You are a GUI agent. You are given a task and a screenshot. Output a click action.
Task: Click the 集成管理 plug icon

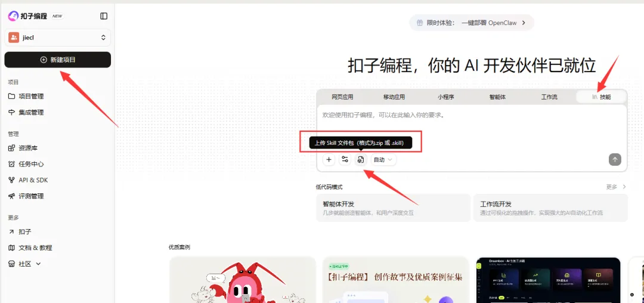pos(11,112)
